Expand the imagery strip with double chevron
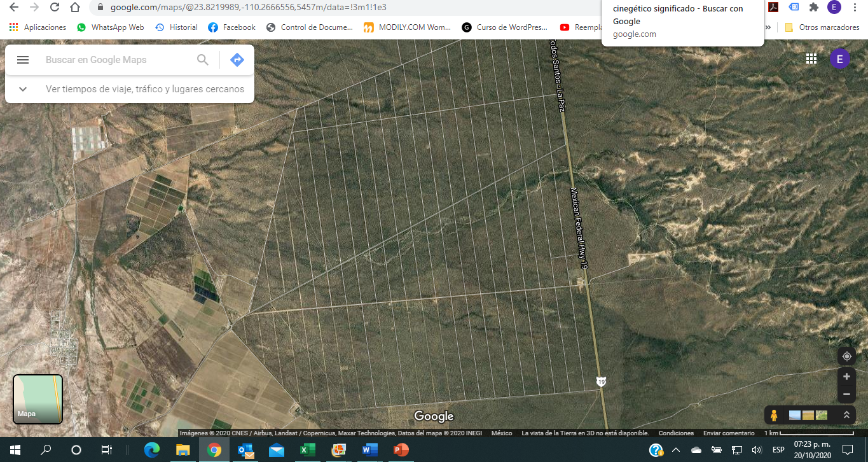The height and width of the screenshot is (462, 868). (x=846, y=415)
